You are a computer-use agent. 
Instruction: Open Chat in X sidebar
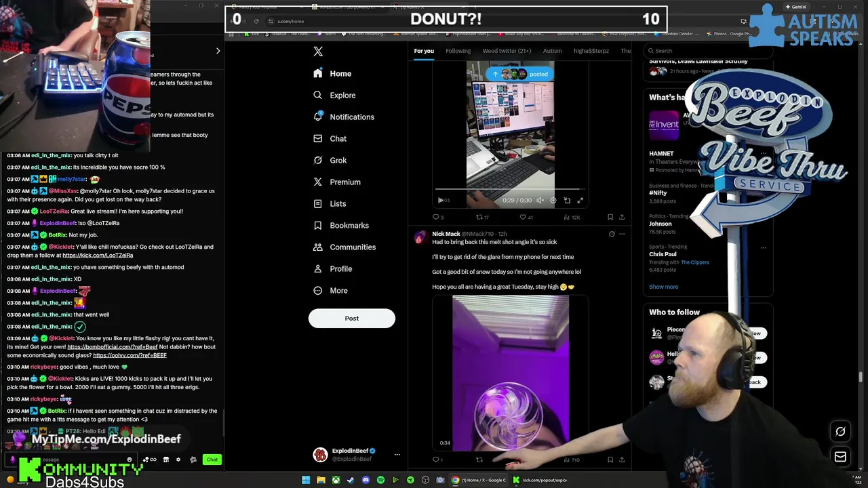pos(330,138)
